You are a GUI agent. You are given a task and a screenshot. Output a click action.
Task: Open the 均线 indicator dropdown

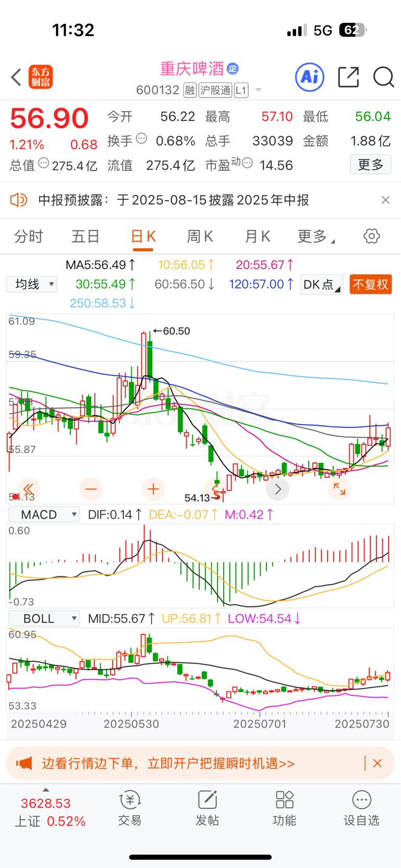(32, 284)
